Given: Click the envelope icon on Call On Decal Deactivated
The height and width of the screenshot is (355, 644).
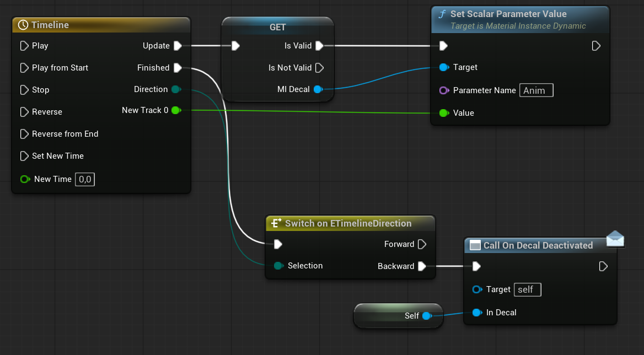Looking at the screenshot, I should 615,239.
